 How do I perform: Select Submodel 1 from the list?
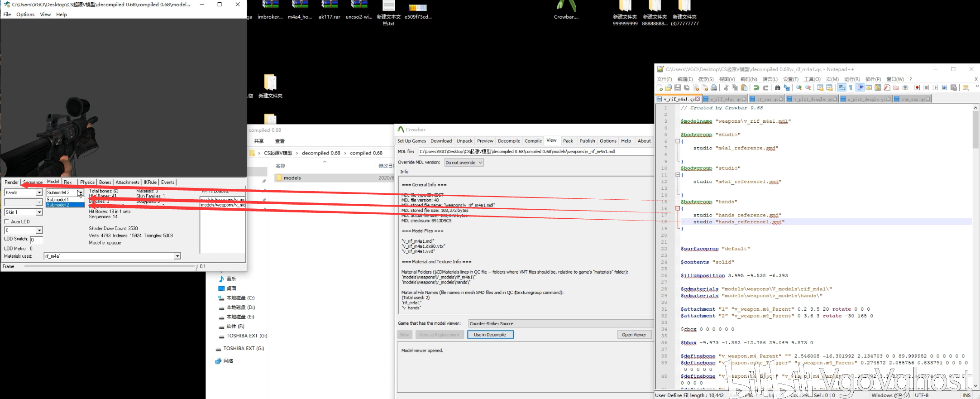(65, 200)
